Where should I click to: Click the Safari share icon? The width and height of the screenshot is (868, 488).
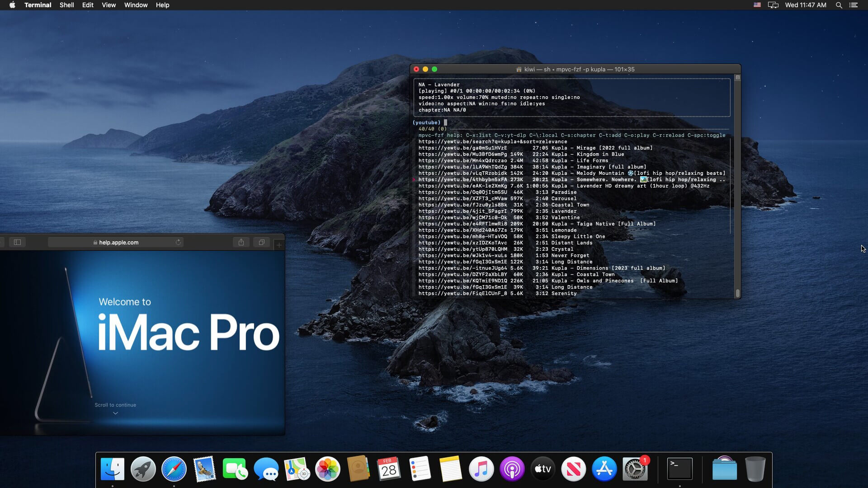[x=241, y=242]
